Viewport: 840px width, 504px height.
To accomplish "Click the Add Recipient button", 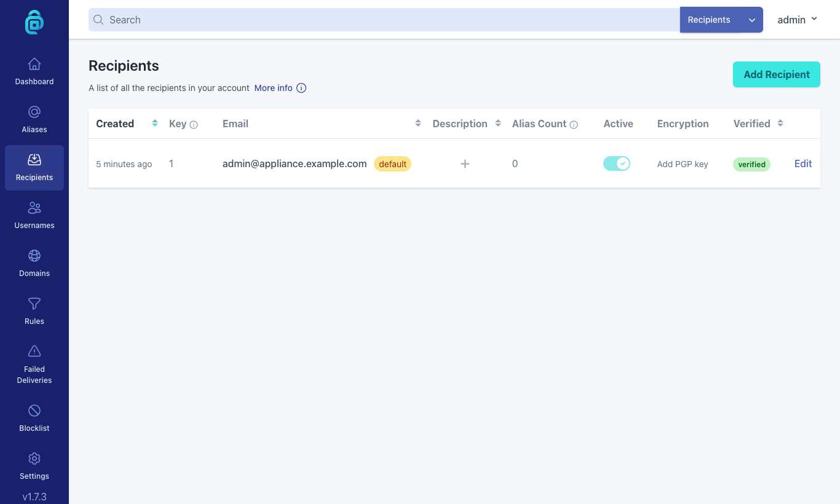I will coord(777,74).
